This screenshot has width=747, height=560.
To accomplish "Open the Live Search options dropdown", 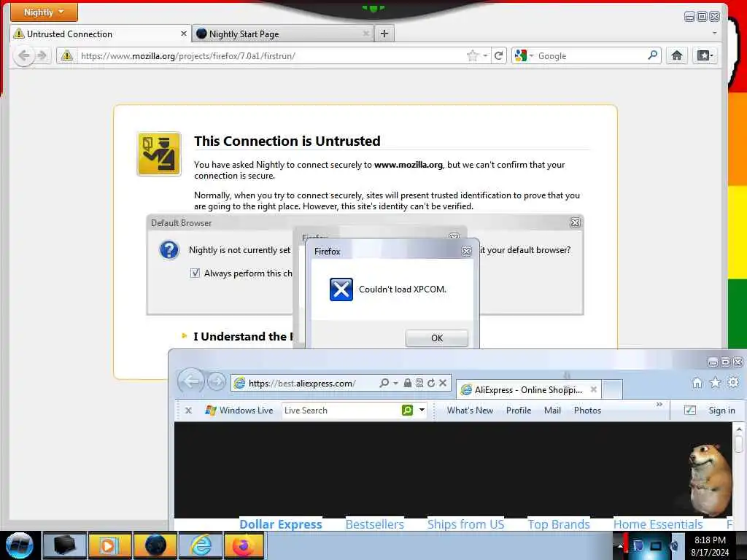I will pyautogui.click(x=422, y=410).
